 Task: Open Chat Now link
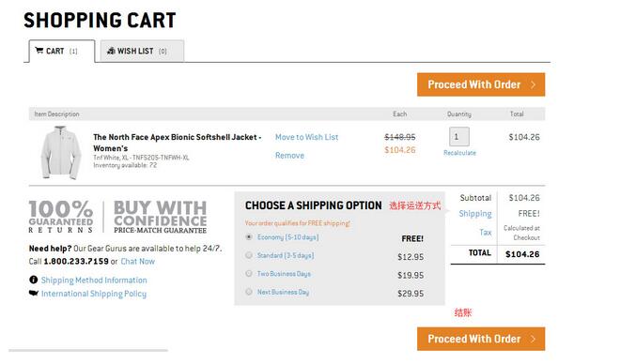click(x=137, y=262)
